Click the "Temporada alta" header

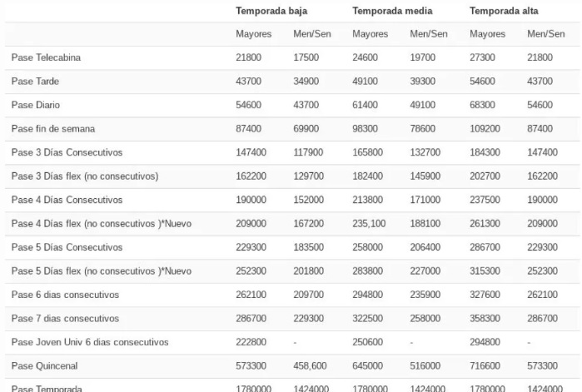click(504, 11)
